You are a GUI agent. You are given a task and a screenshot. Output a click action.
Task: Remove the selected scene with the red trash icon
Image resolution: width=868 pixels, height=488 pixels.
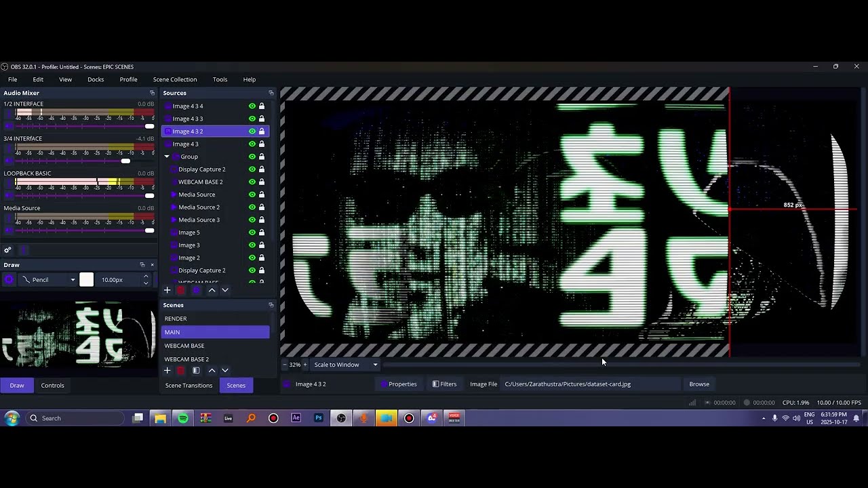[180, 371]
